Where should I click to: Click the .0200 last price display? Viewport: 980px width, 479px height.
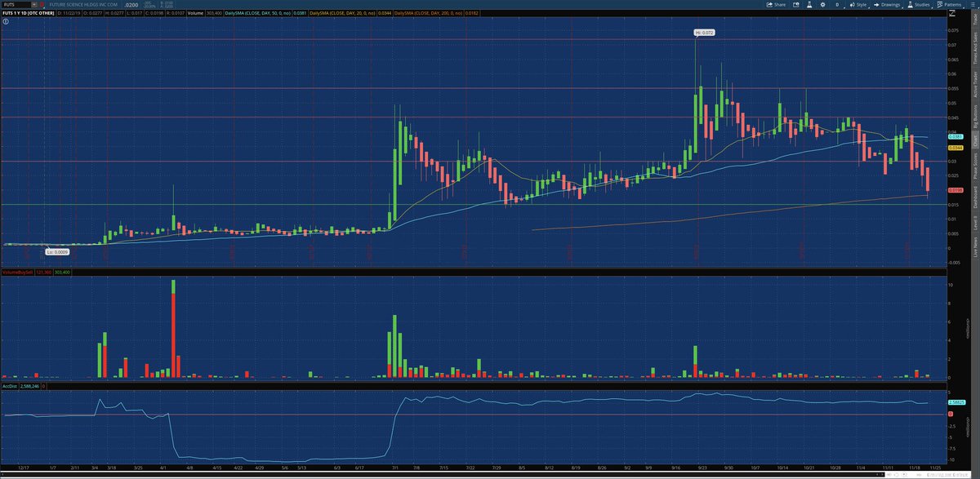coord(131,4)
